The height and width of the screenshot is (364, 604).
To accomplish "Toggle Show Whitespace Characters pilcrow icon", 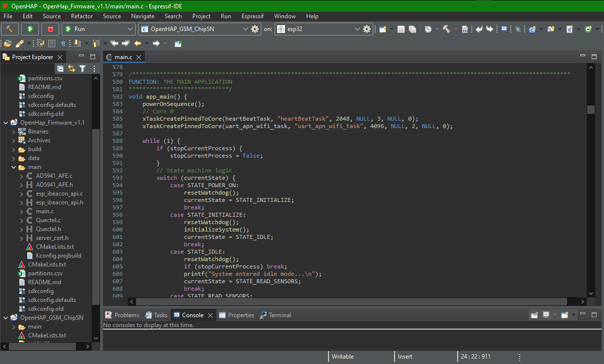I will [x=63, y=43].
